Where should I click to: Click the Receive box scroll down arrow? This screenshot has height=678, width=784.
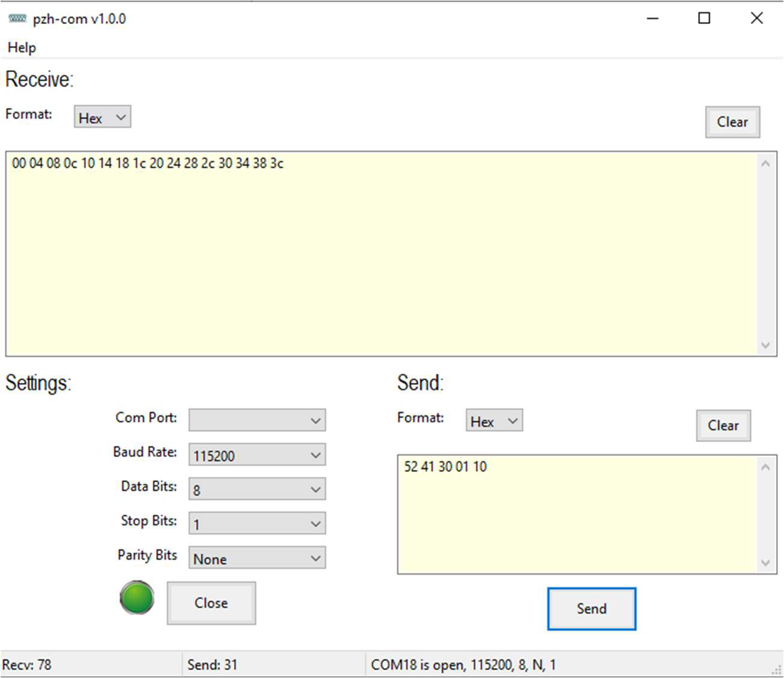click(765, 345)
